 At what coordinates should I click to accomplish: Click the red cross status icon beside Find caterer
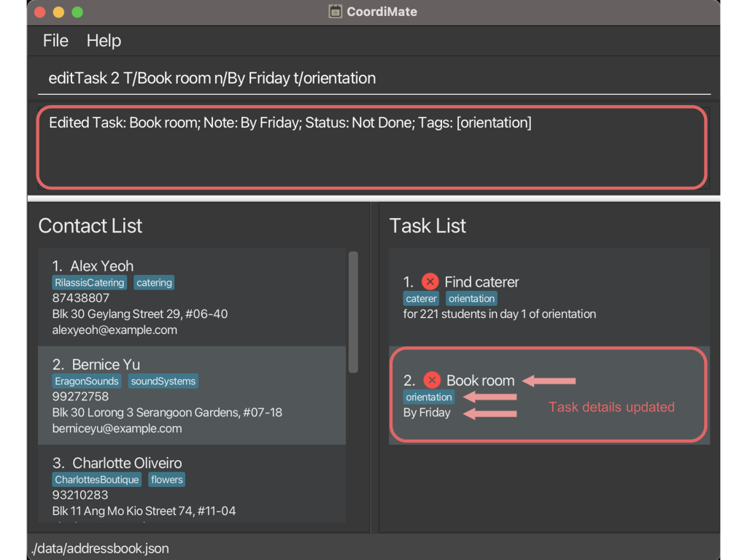pos(430,281)
